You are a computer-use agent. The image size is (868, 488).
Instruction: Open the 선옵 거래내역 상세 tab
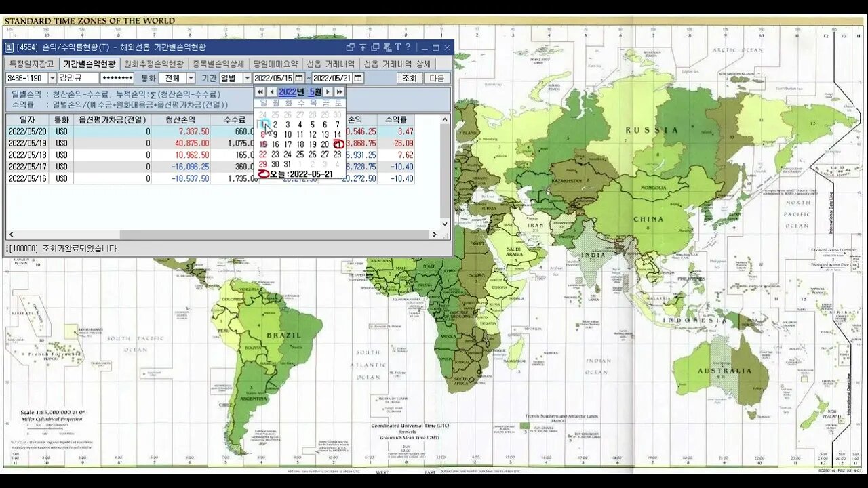coord(397,64)
